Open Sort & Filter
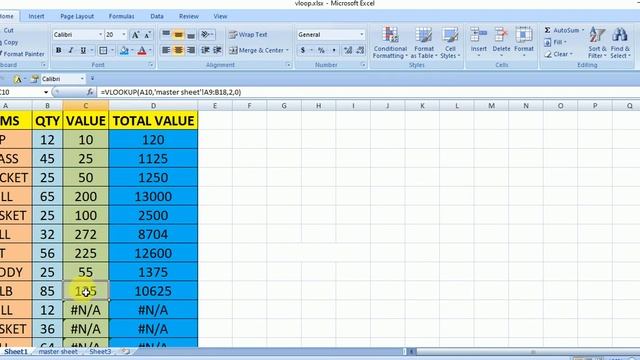Viewport: 640px width, 360px height. [x=597, y=42]
